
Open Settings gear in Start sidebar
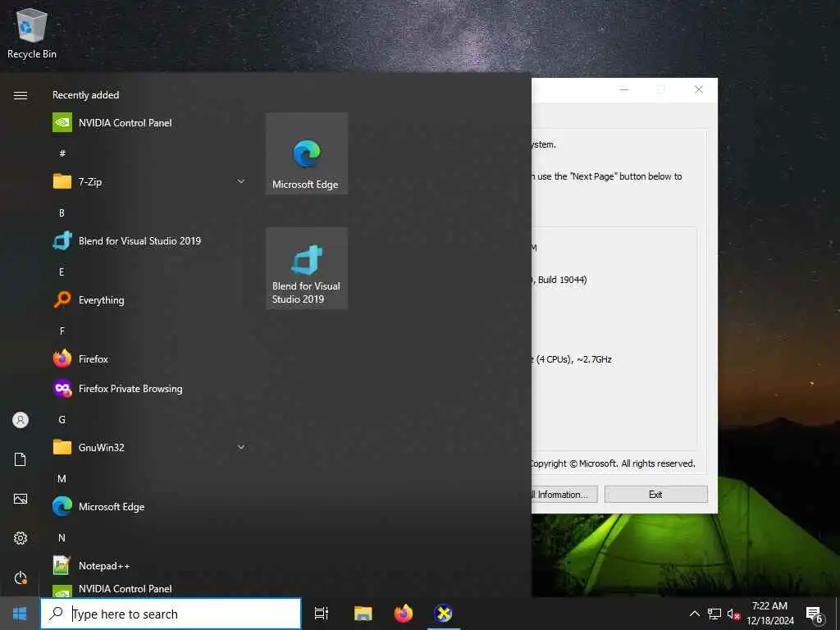pyautogui.click(x=21, y=538)
